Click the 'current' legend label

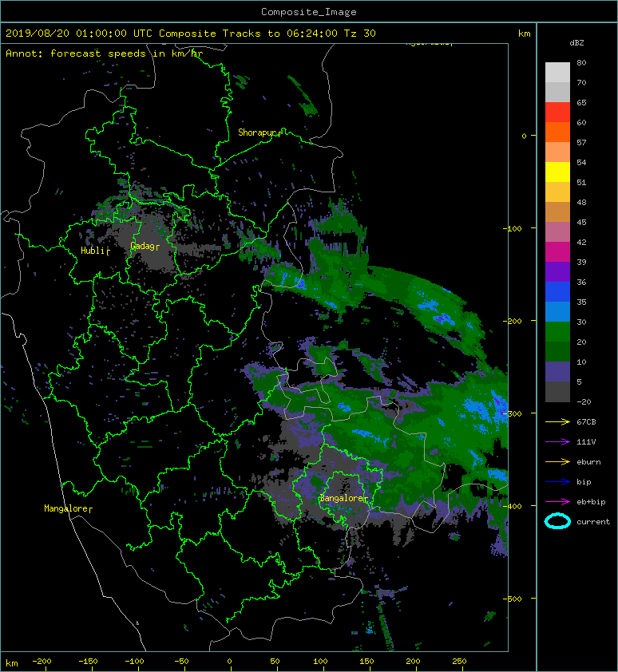(x=593, y=522)
